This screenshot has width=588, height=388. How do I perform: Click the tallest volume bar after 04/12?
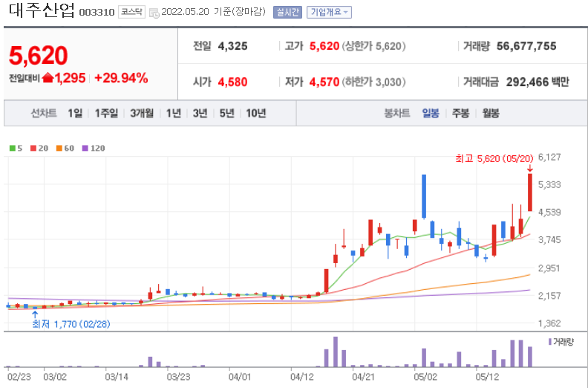pos(336,352)
